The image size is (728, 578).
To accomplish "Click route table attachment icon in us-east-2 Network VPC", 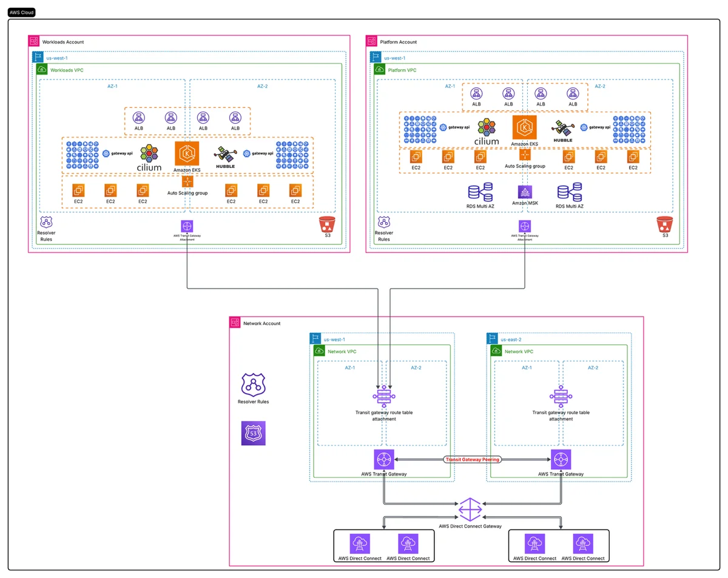I will [561, 397].
